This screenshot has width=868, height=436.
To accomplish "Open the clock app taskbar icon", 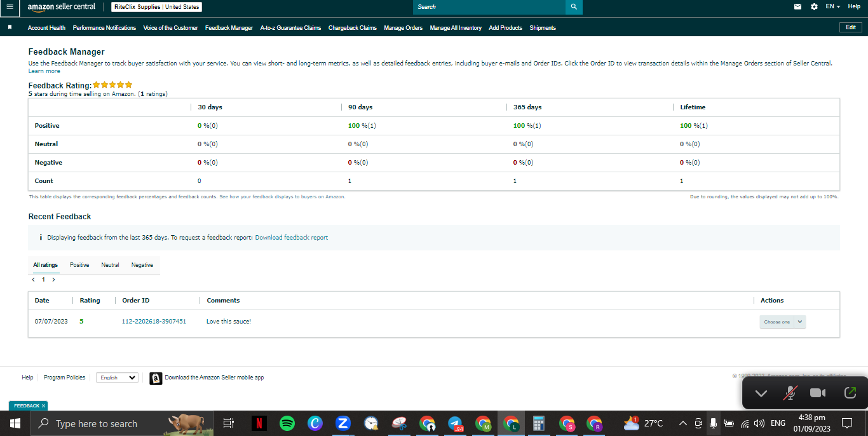I will coord(371,423).
